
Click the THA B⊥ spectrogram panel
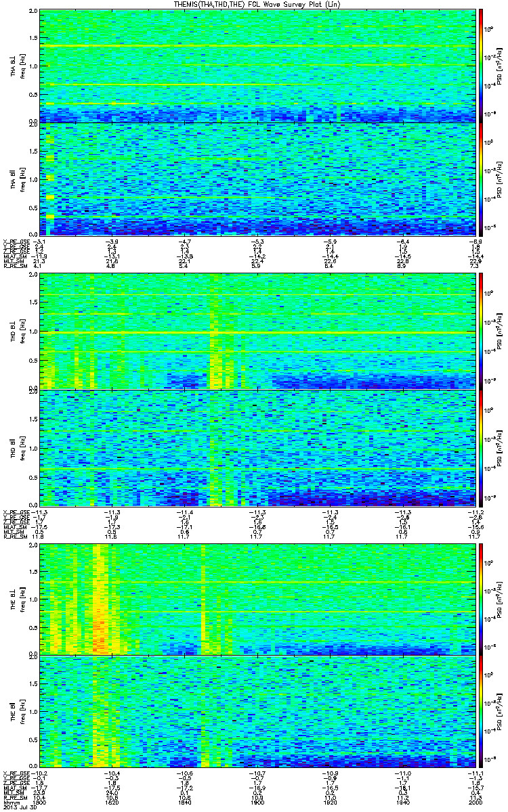point(258,66)
